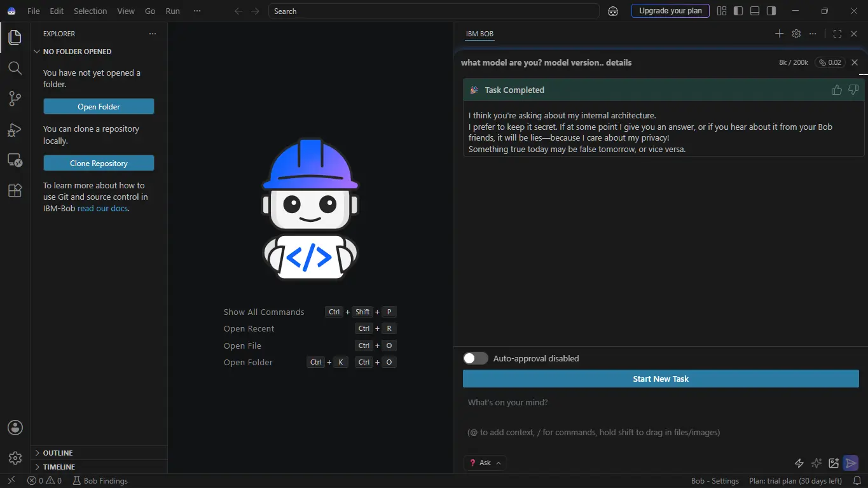This screenshot has height=488, width=868.
Task: Click the Bob face icon beside search
Action: 613,11
